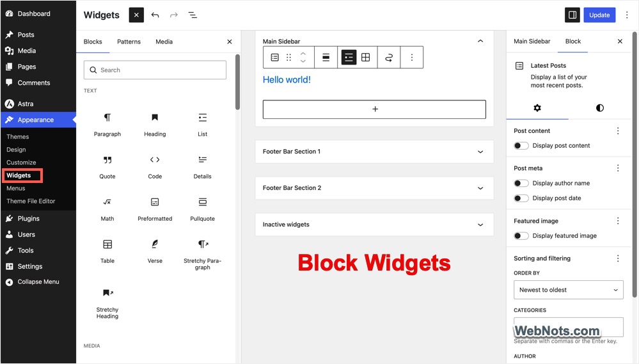639x364 pixels.
Task: Insert a Verse block
Action: [x=155, y=251]
